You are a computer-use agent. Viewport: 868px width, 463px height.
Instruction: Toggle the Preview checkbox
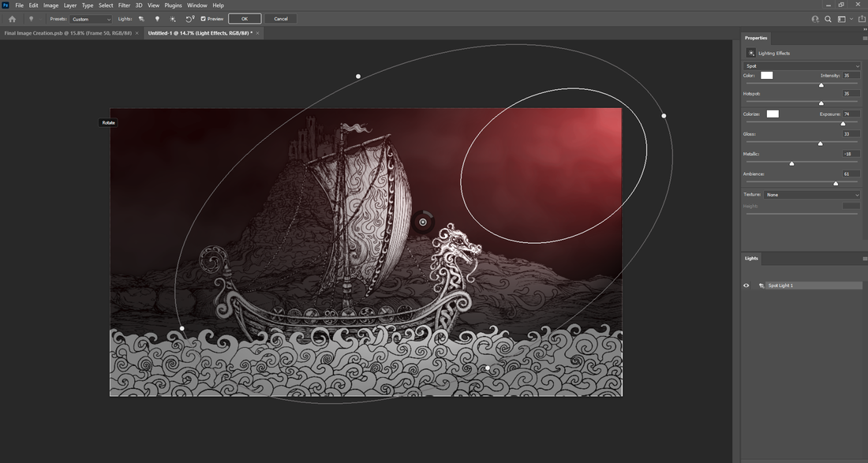tap(204, 19)
